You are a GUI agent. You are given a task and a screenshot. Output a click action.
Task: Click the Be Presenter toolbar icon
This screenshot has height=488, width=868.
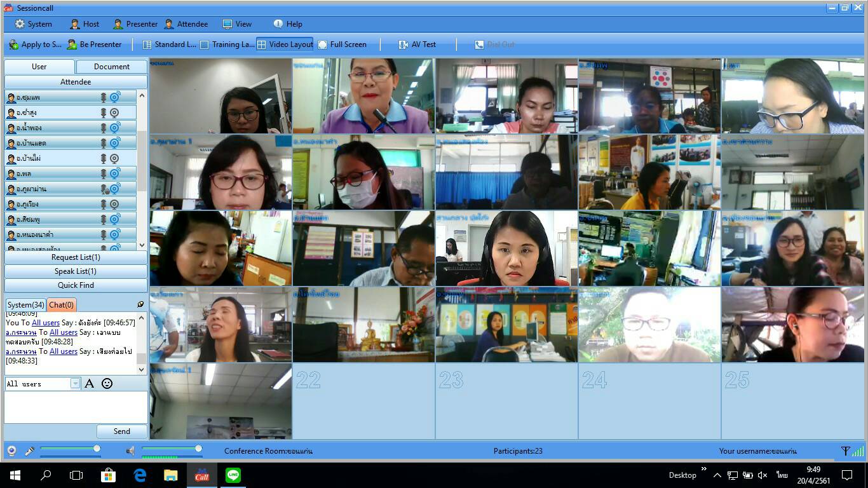click(72, 44)
